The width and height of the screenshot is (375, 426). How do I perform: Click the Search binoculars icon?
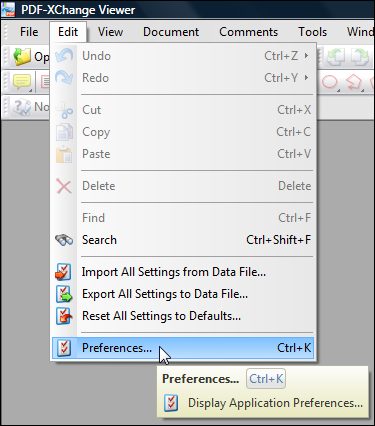64,240
